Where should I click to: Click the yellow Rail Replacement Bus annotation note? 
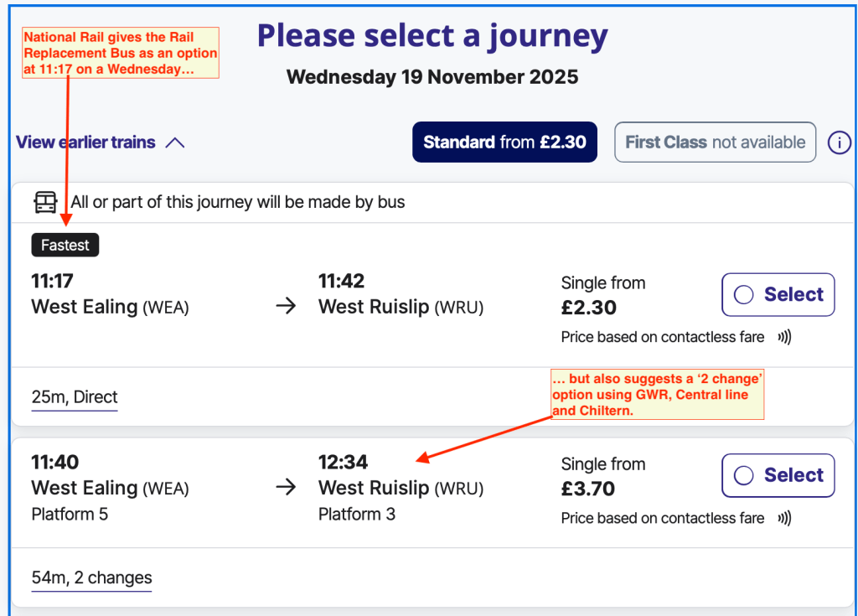click(121, 53)
